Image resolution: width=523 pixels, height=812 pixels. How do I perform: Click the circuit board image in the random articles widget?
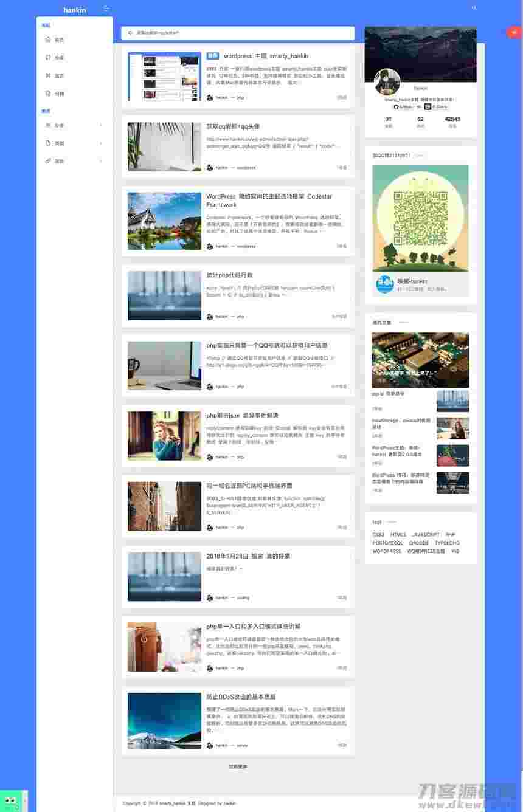click(420, 360)
